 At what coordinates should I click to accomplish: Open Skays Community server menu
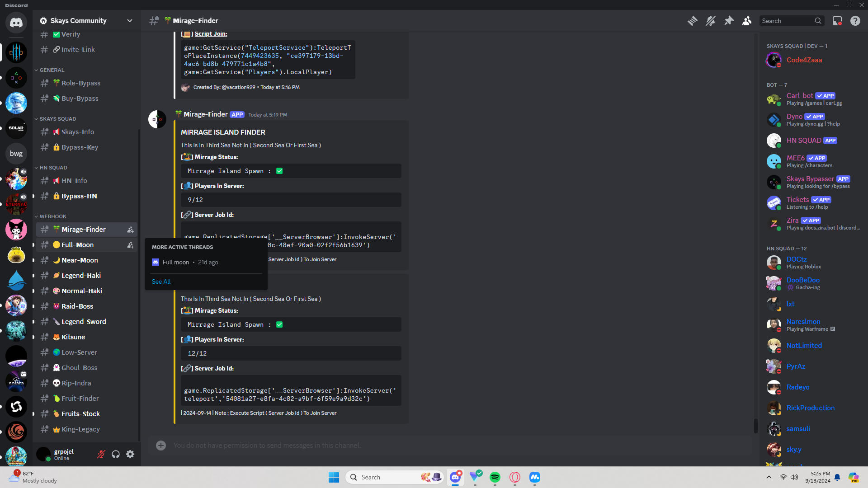(x=87, y=21)
